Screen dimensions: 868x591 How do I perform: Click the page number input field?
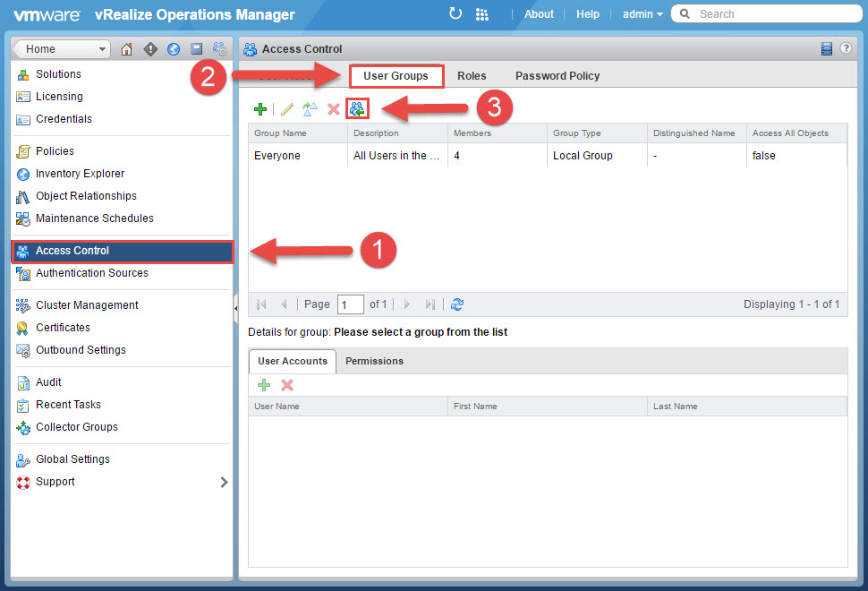point(350,304)
